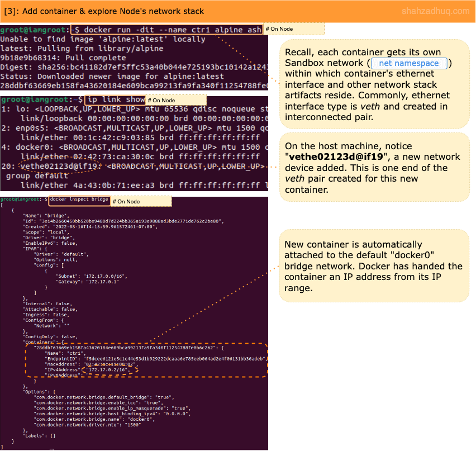Click the "Driver": "bridge" line
The width and height of the screenshot is (476, 451).
[49, 238]
